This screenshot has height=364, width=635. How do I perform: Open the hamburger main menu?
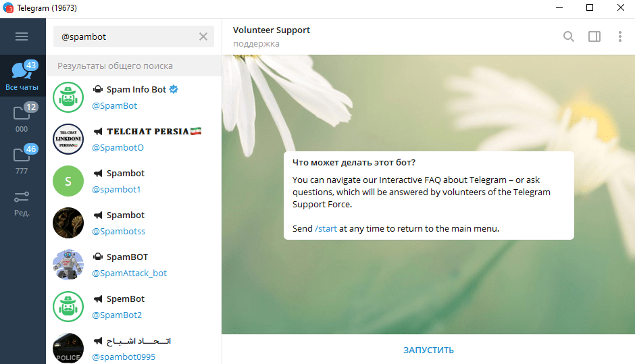22,36
